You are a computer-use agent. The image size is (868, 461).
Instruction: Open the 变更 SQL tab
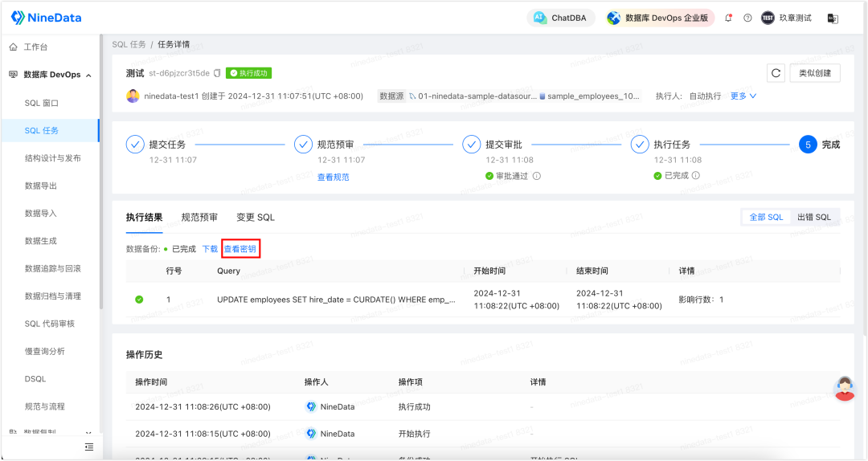click(x=255, y=217)
